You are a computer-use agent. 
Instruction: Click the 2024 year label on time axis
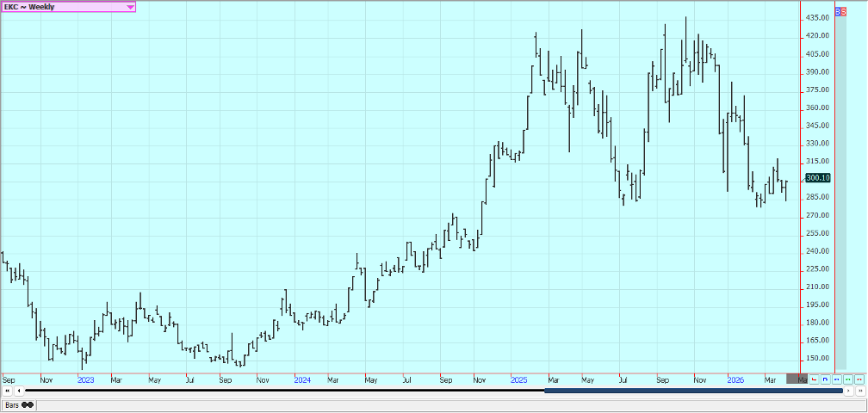coord(301,379)
